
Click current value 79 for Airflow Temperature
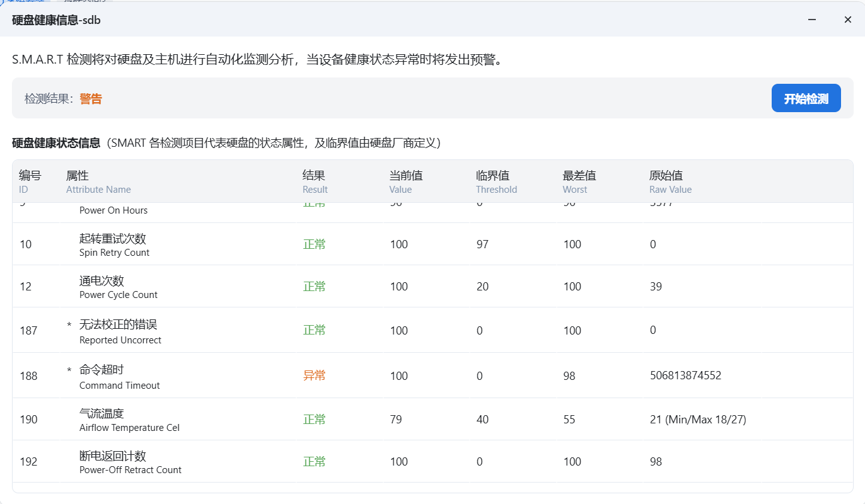[x=396, y=420]
